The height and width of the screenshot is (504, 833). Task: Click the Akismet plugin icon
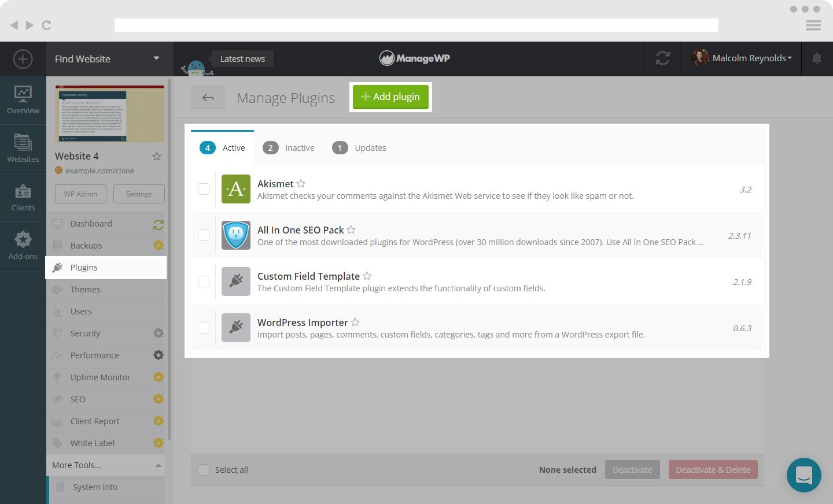pos(236,189)
